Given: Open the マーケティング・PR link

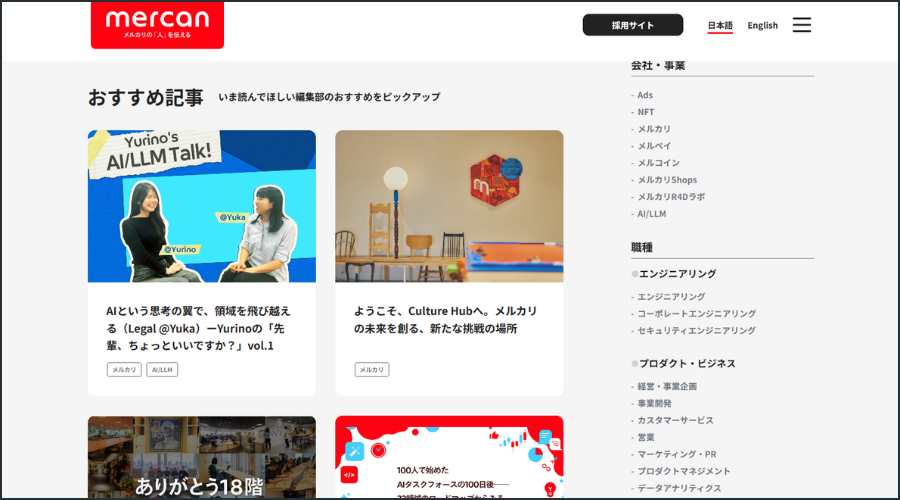Looking at the screenshot, I should pos(677,454).
